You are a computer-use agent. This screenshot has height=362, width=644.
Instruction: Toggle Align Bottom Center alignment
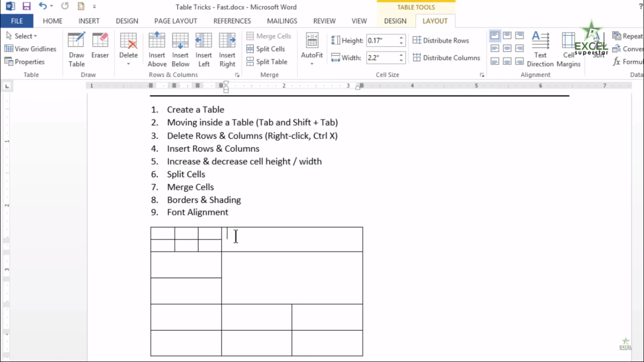[x=507, y=61]
